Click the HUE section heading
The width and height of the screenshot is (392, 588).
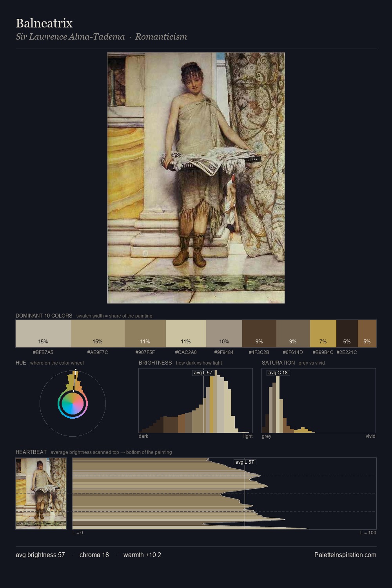click(21, 363)
